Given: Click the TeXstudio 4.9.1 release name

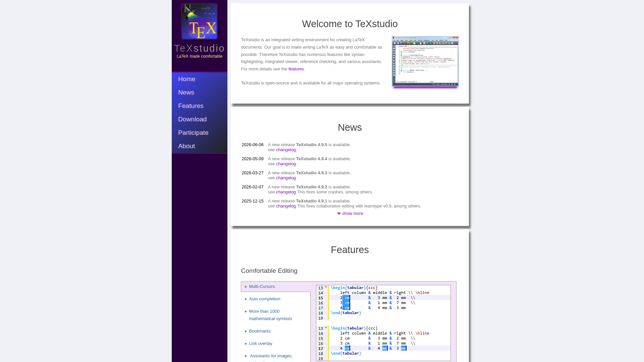Looking at the screenshot, I should [x=312, y=201].
